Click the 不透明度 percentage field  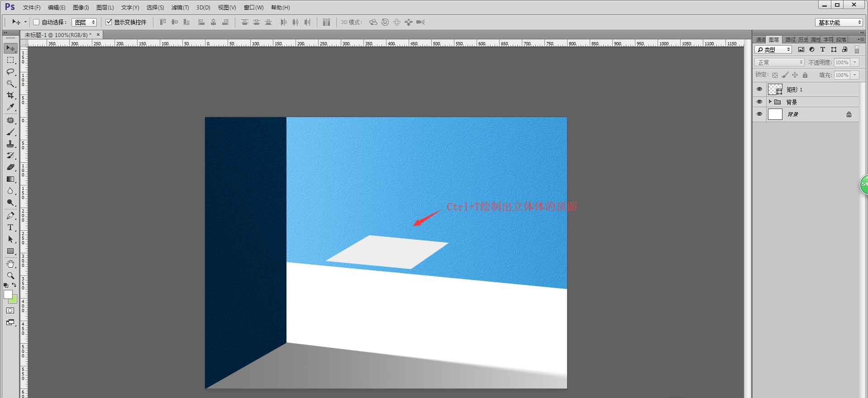pos(842,62)
